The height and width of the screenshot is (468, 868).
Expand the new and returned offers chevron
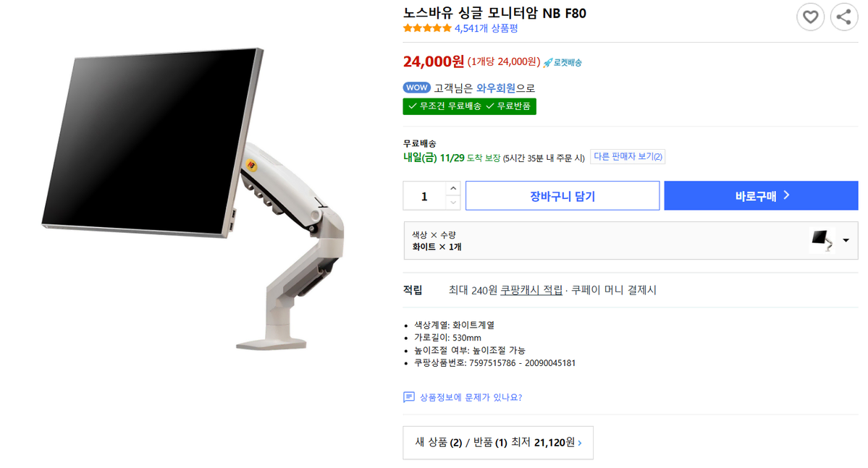click(x=580, y=443)
